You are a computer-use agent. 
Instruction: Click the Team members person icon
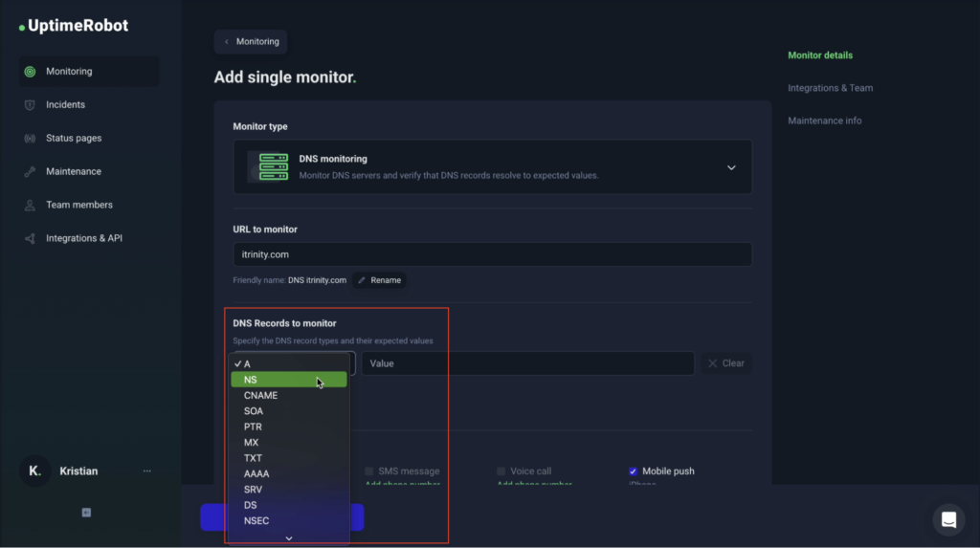click(30, 205)
